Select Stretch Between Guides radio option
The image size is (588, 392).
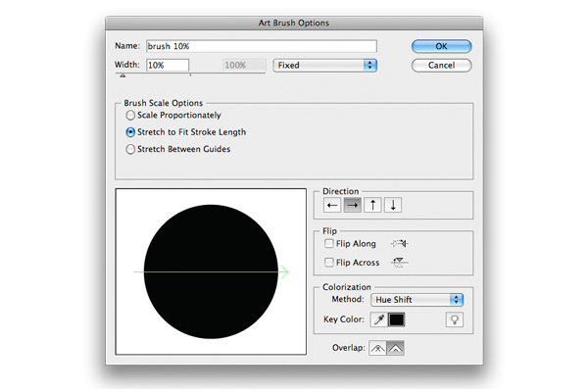(x=130, y=149)
